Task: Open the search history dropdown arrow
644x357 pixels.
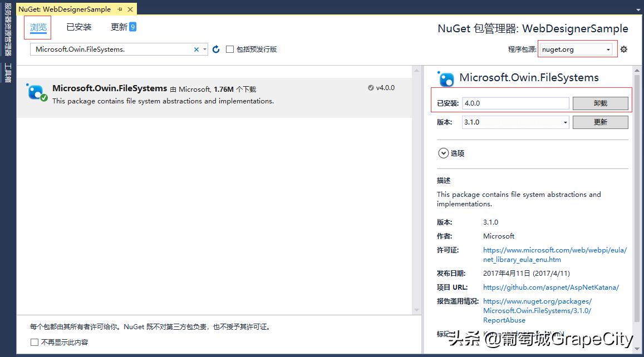Action: (x=205, y=49)
